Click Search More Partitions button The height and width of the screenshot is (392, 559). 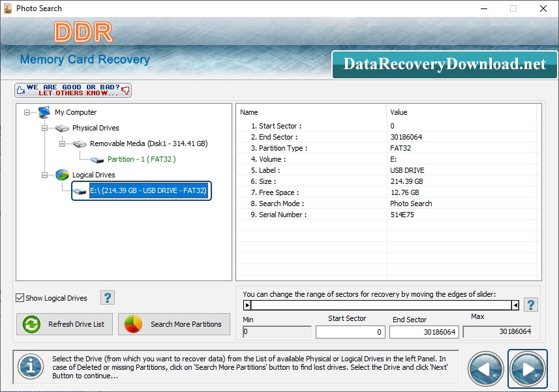174,324
